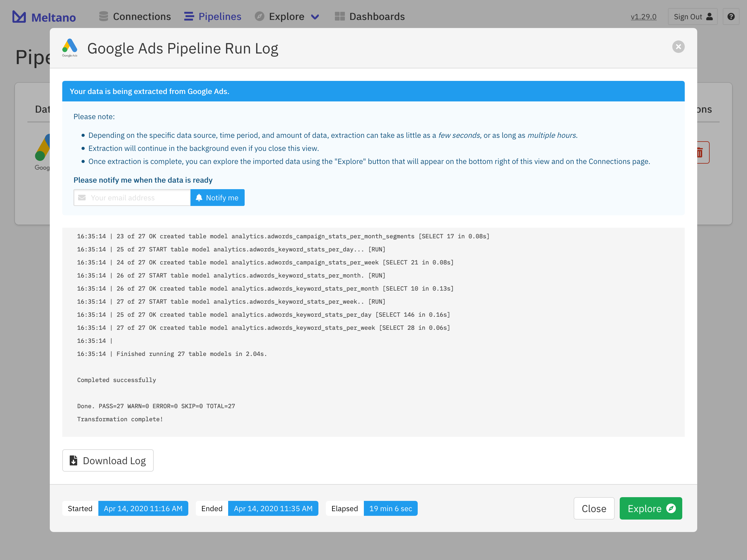The image size is (747, 560).
Task: Click the Meltano logo icon
Action: [19, 16]
